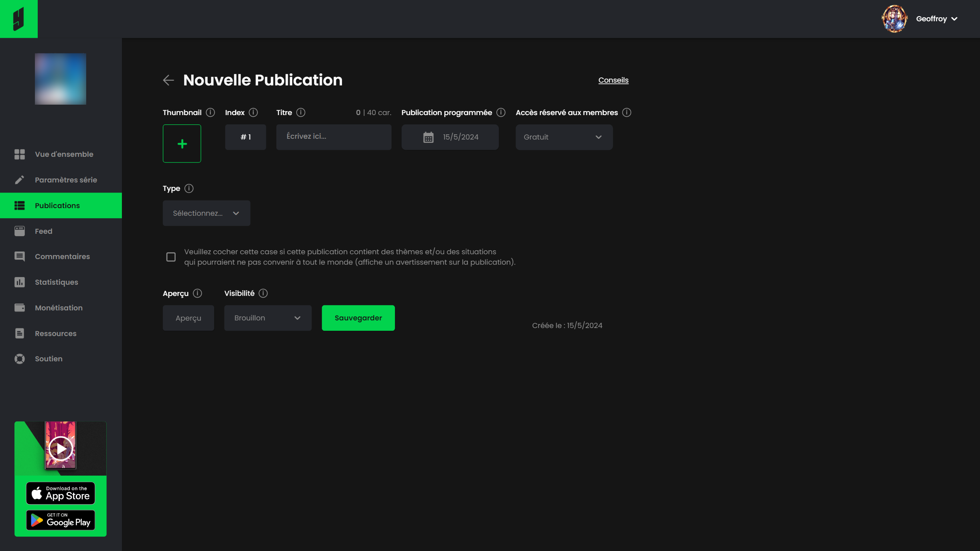Click the green plus thumbnail upload box
Viewport: 980px width, 551px height.
click(x=182, y=144)
